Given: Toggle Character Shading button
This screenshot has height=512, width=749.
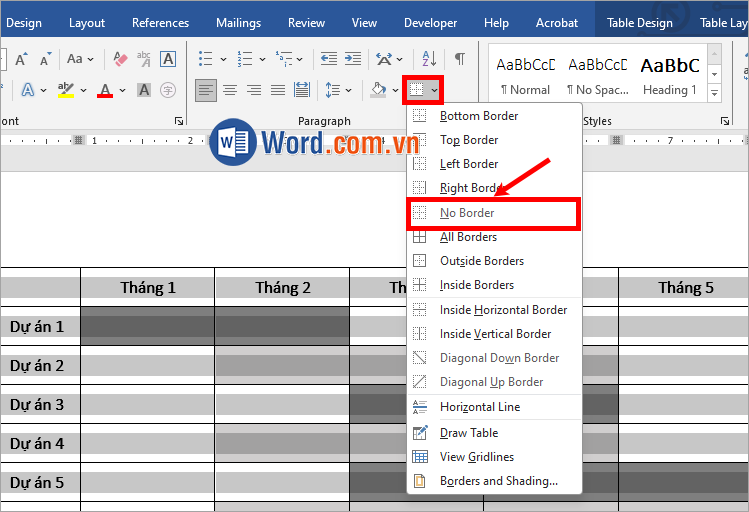Looking at the screenshot, I should [x=144, y=90].
